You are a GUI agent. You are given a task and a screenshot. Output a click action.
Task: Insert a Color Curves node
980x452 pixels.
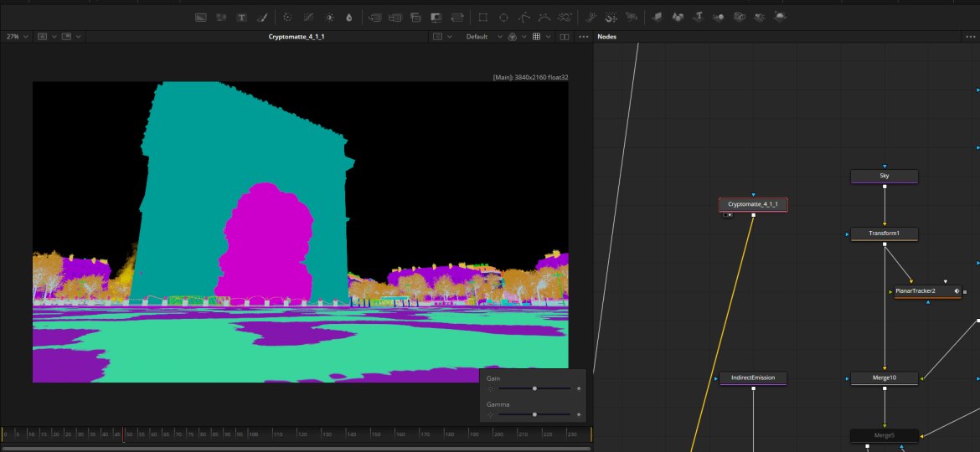tap(308, 18)
